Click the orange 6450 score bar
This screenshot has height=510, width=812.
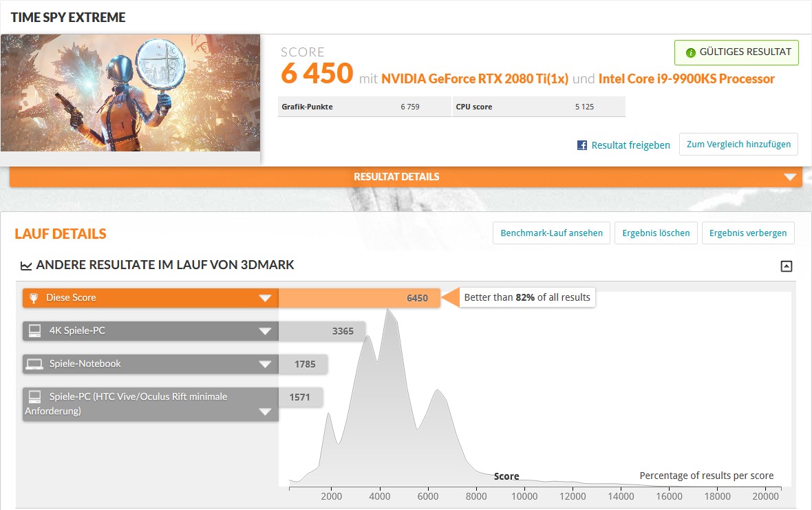359,298
